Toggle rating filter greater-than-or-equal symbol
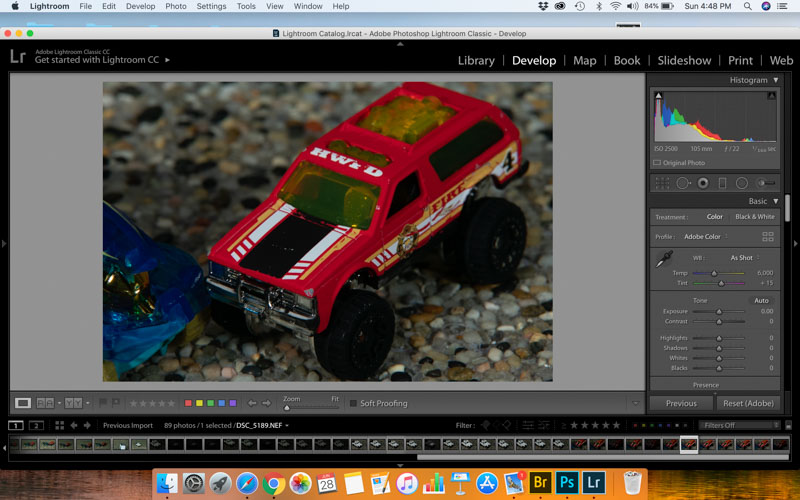 click(563, 425)
